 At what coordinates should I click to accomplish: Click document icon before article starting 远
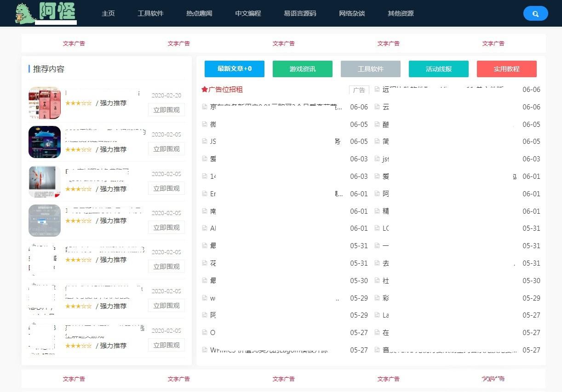[x=377, y=90]
